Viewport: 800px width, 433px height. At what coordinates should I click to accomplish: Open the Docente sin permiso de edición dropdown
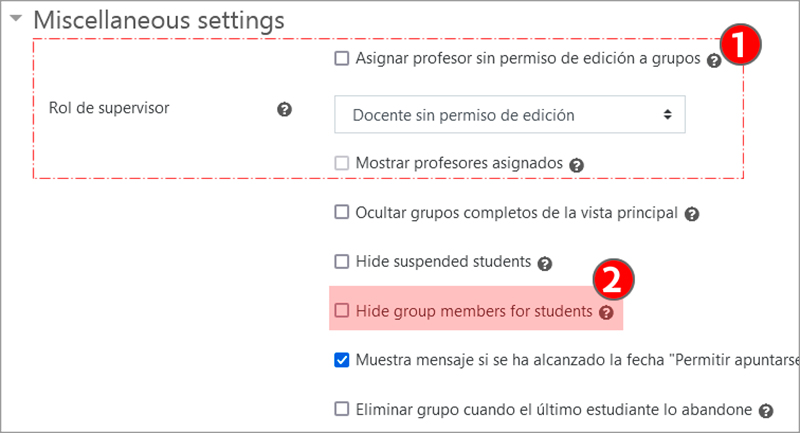coord(509,115)
